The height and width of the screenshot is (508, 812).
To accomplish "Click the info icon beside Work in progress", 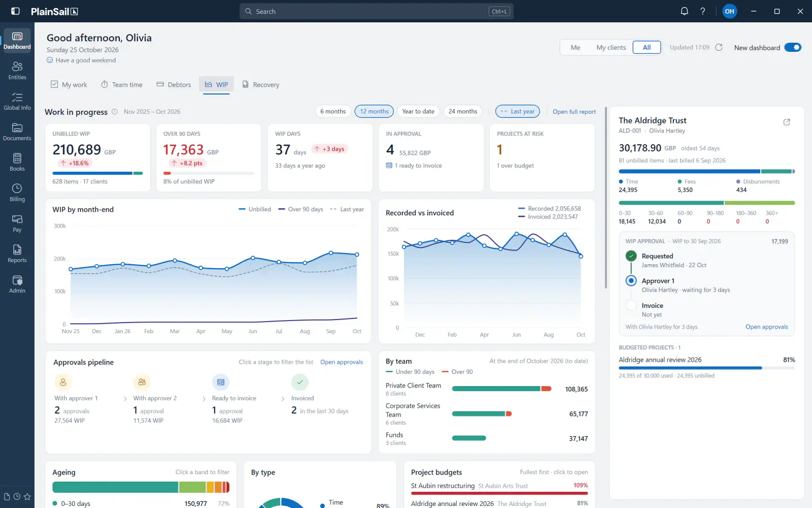I will [x=115, y=112].
